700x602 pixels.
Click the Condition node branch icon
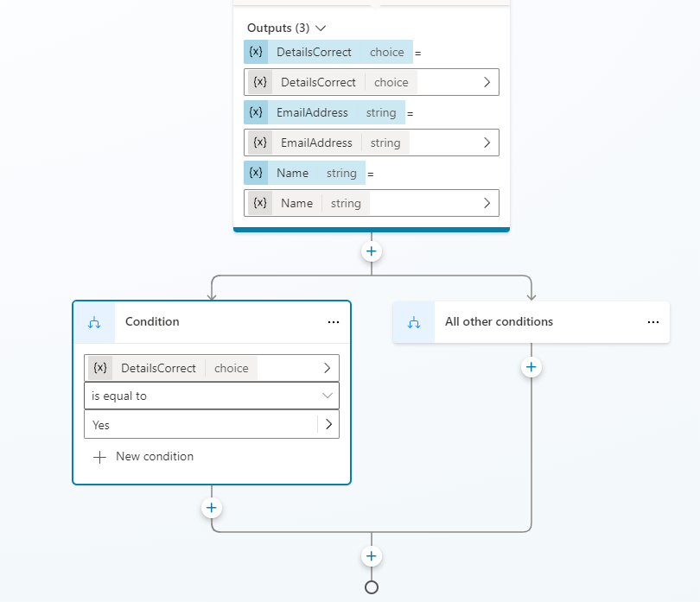pos(94,322)
